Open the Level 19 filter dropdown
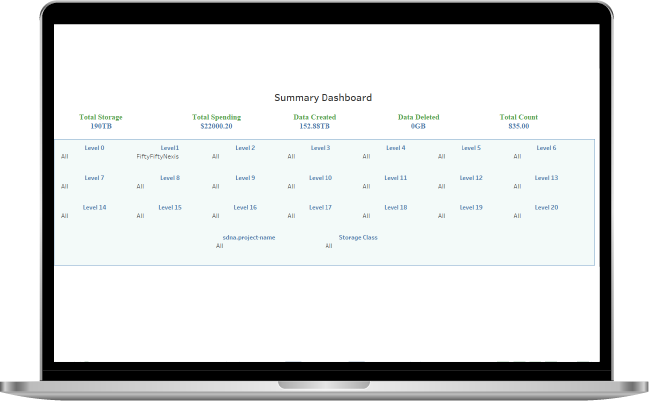 [x=442, y=216]
